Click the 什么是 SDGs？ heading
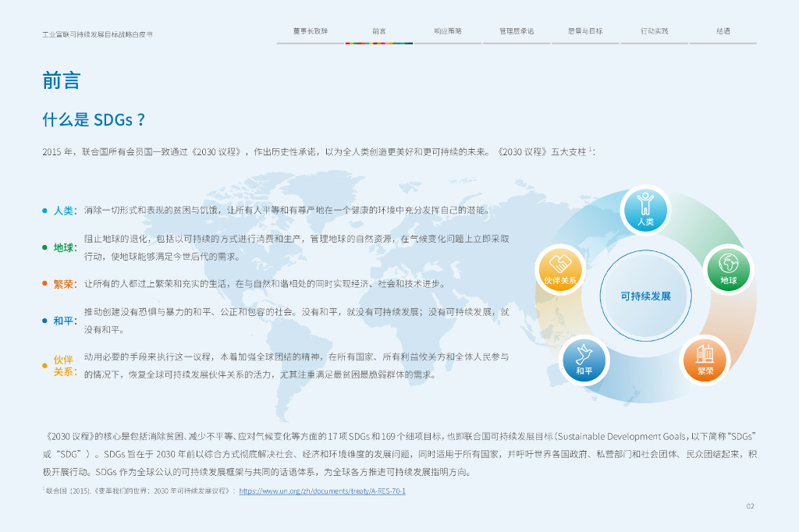 click(94, 120)
